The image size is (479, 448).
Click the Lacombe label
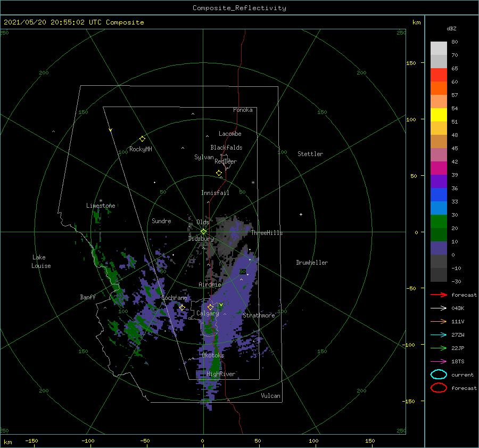click(x=230, y=134)
